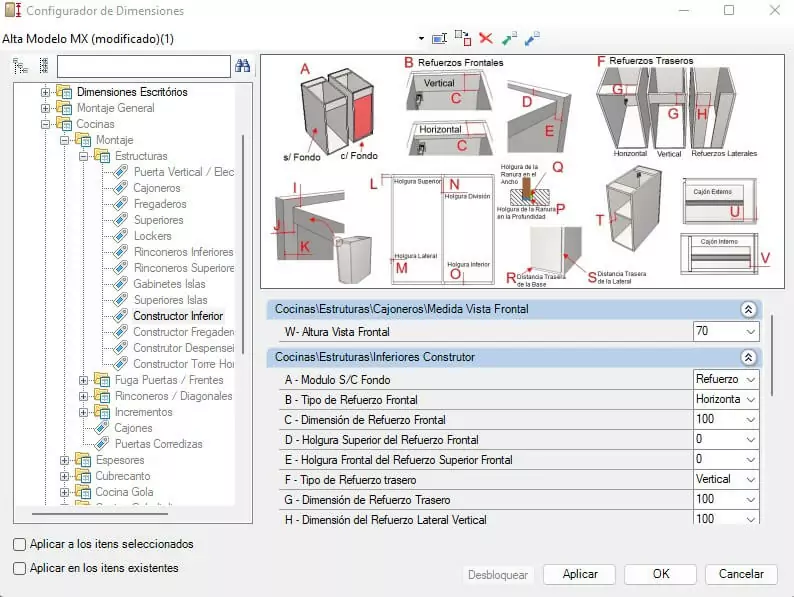
Task: Check Aplicar en los itens existentes
Action: pyautogui.click(x=20, y=568)
